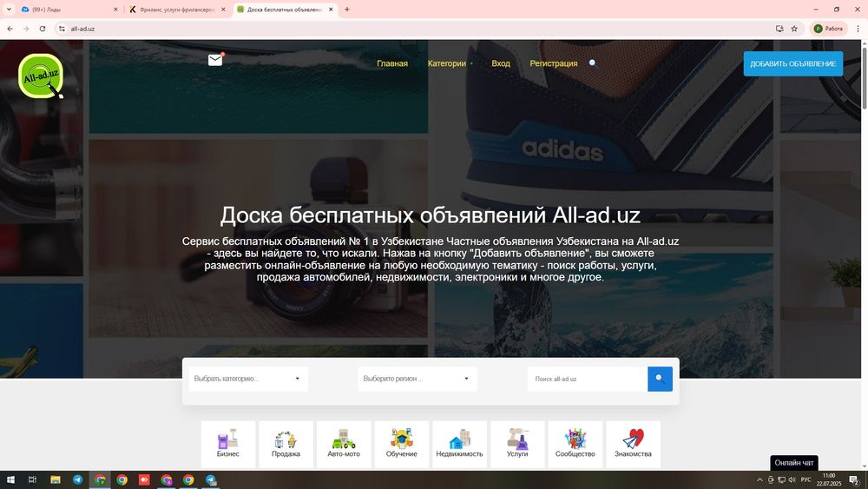Open the Windows Start menu
Screen dimensions: 868x489
coord(10,479)
